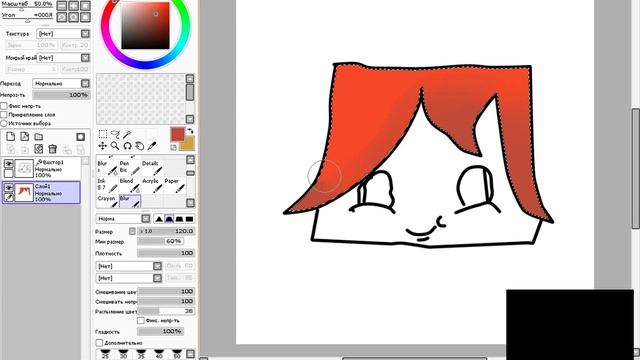Click the layer mask icon
The image size is (640, 360).
pyautogui.click(x=80, y=137)
